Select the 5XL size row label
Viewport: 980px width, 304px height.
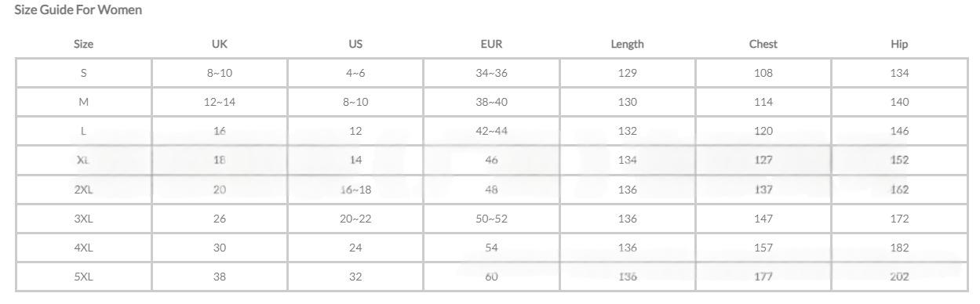coord(83,276)
